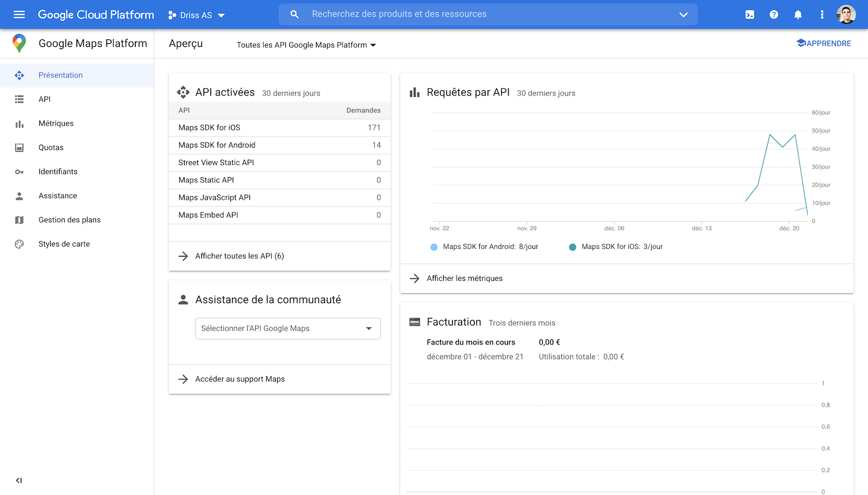Toggle Maps SDK for iOS chart series
This screenshot has height=495, width=868.
(572, 246)
